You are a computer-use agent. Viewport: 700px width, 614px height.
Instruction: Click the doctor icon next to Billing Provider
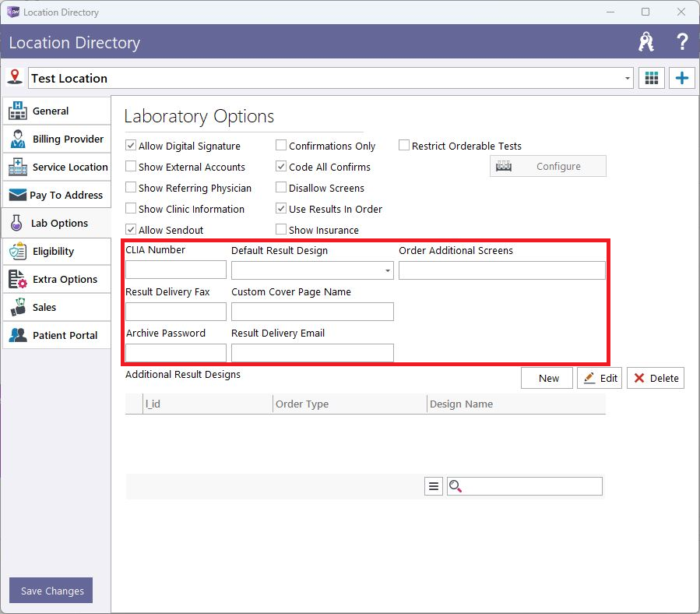18,139
